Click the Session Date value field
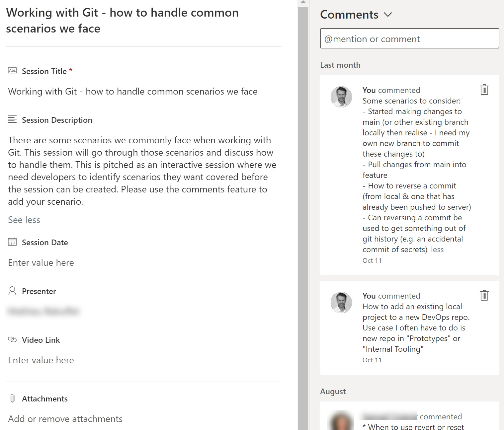This screenshot has height=430, width=504. (x=41, y=263)
